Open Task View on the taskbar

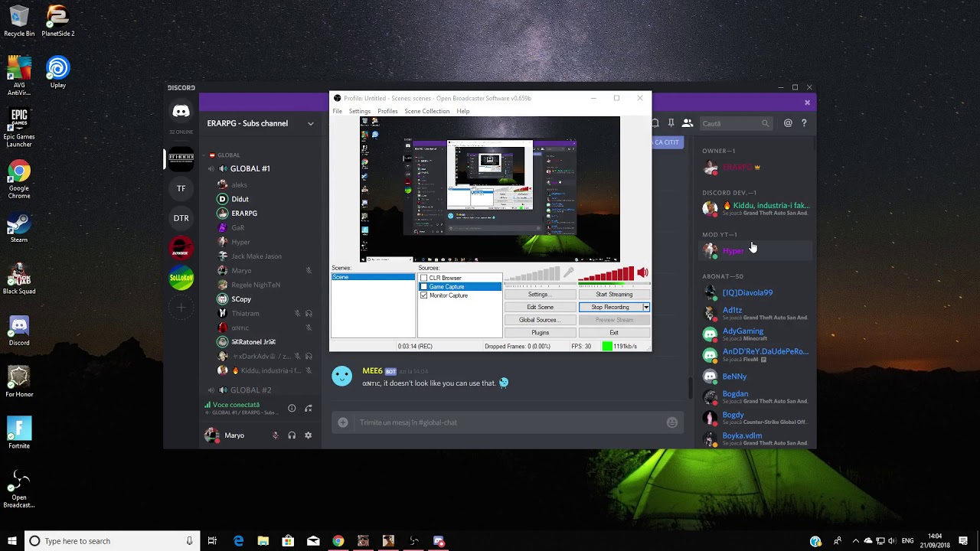coord(212,541)
